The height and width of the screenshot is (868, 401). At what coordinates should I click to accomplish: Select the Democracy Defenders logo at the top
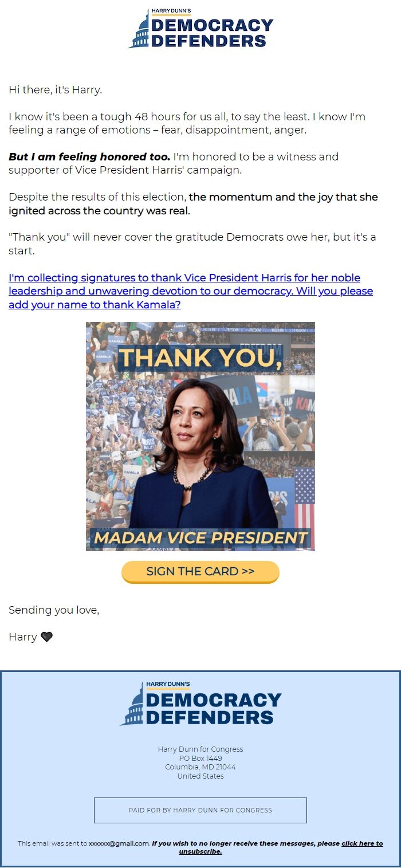point(200,28)
